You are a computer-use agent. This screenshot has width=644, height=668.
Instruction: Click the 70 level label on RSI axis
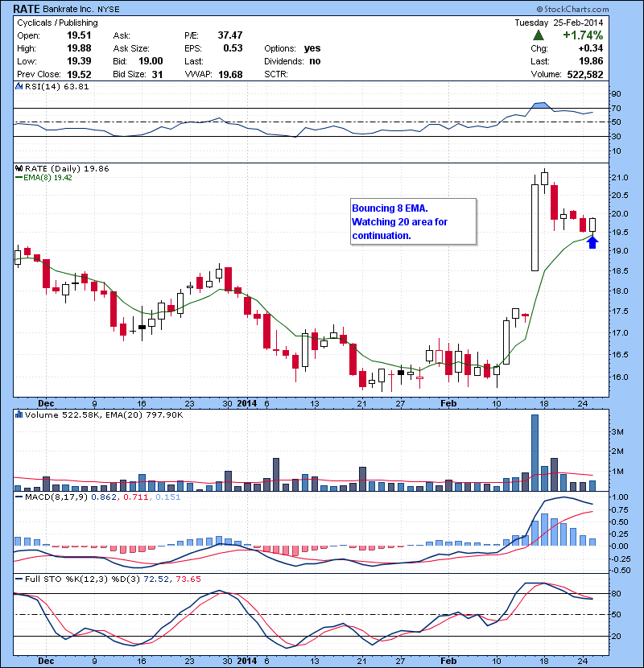click(x=617, y=108)
